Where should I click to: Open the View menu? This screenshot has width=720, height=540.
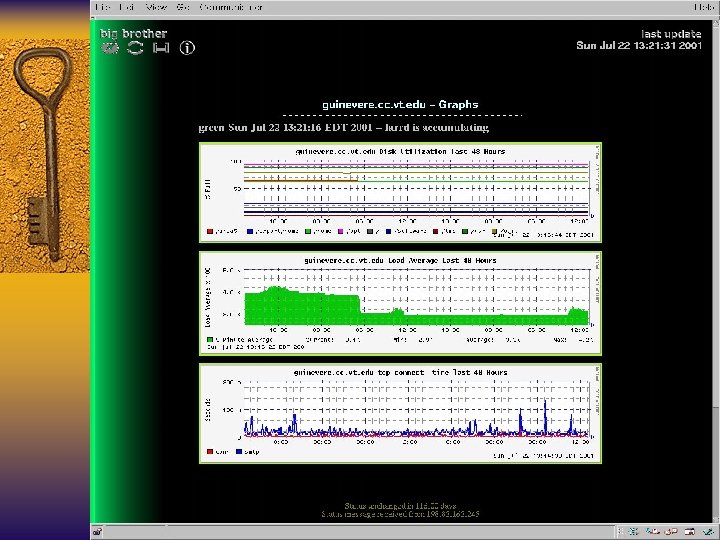156,7
